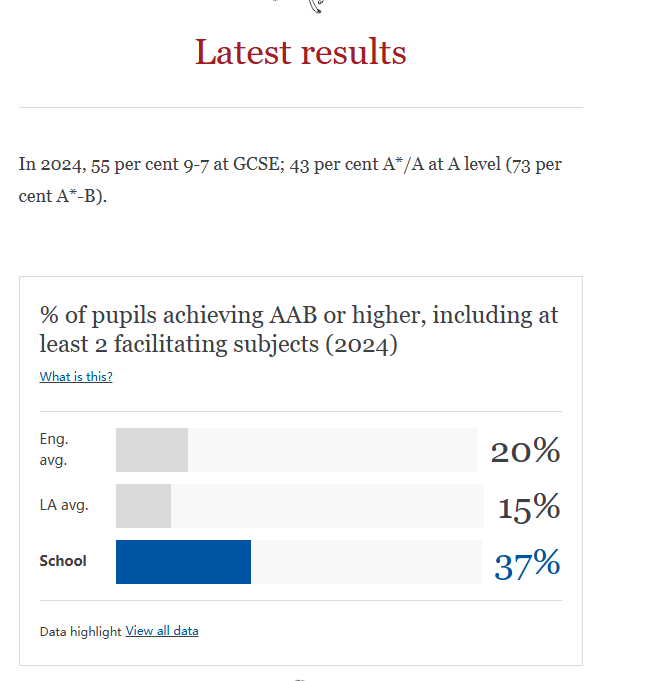Click the "Data highlight" footer text
The height and width of the screenshot is (681, 656).
pyautogui.click(x=80, y=631)
